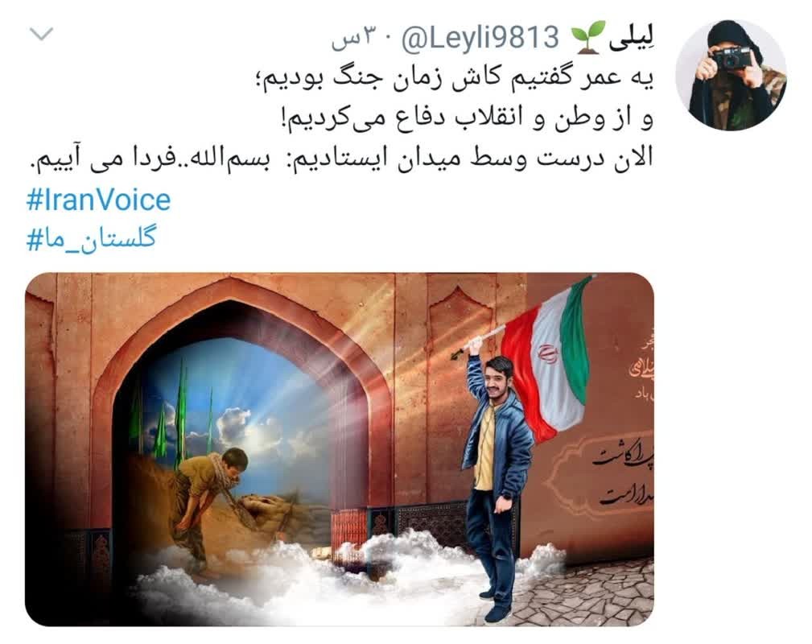The width and height of the screenshot is (812, 644).
Task: Open the @Leyli9813 handle
Action: point(480,38)
